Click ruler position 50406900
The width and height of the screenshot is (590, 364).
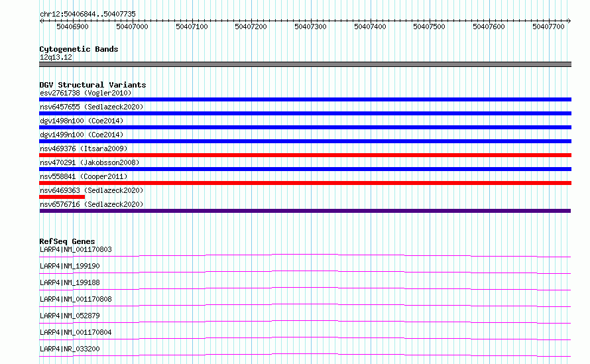click(x=73, y=27)
